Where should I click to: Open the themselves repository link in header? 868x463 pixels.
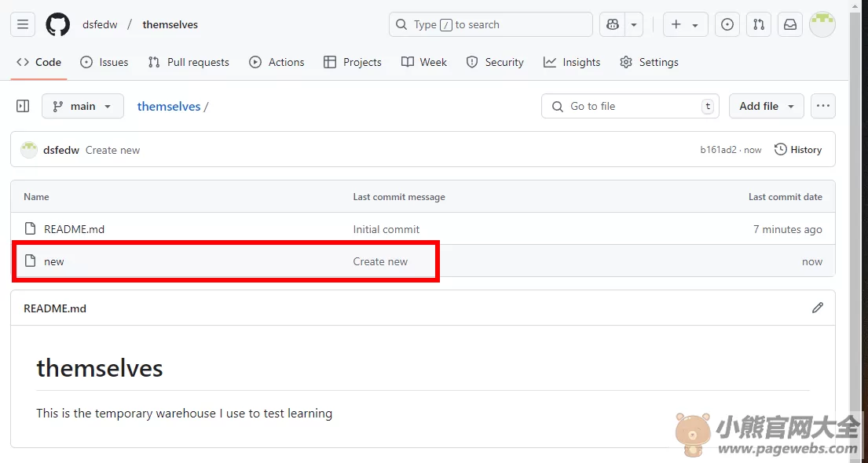[x=170, y=24]
